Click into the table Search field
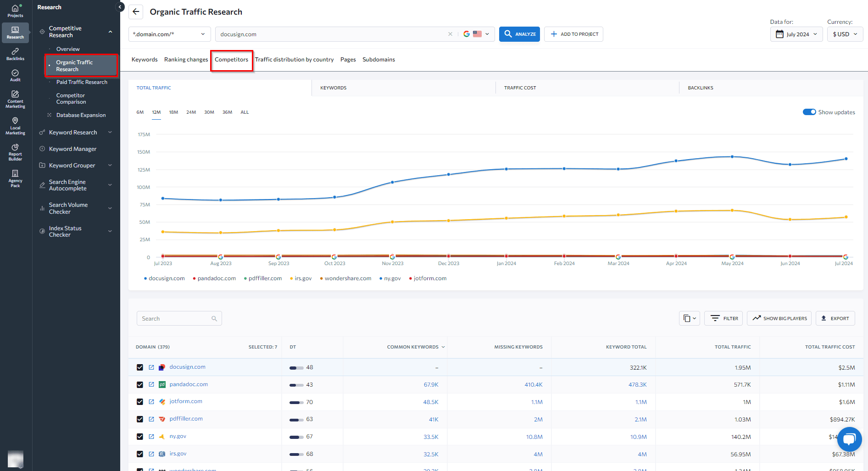This screenshot has height=471, width=868. (179, 318)
